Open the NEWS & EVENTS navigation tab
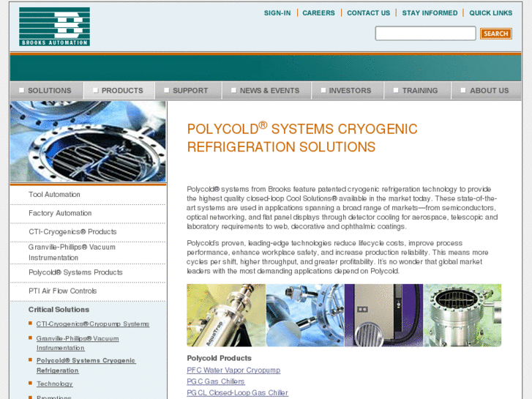Image resolution: width=532 pixels, height=399 pixels. coord(266,91)
